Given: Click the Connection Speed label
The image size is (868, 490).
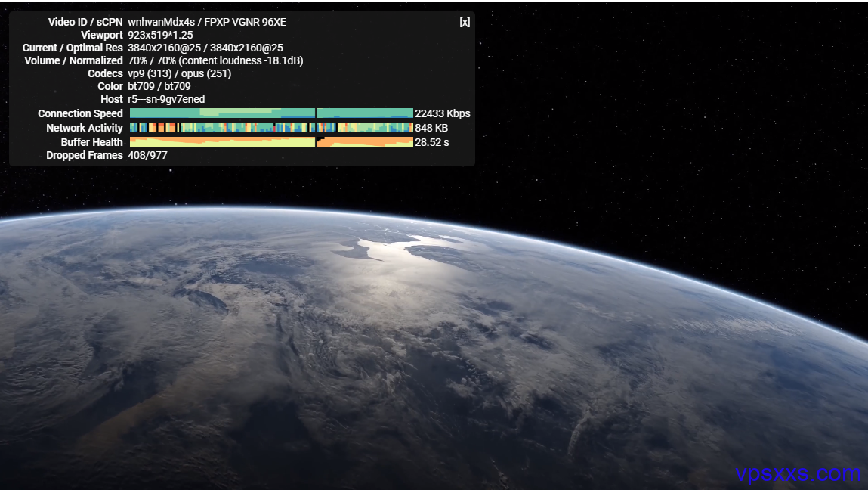Looking at the screenshot, I should (x=80, y=113).
